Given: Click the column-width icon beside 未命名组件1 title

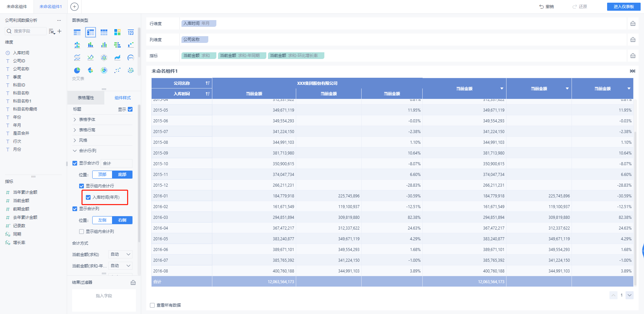Looking at the screenshot, I should [x=633, y=71].
